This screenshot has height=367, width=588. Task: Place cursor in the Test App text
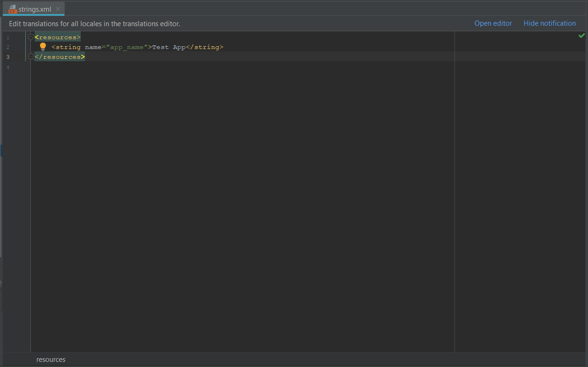(168, 47)
